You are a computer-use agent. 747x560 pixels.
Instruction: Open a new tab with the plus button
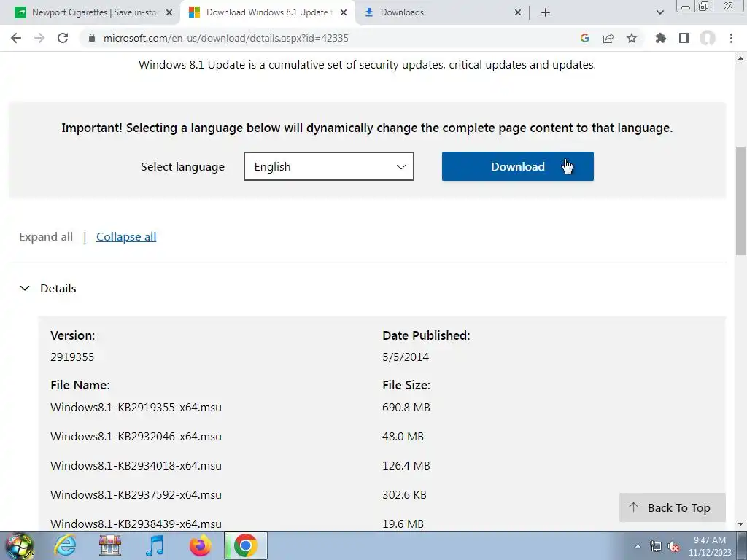(546, 12)
